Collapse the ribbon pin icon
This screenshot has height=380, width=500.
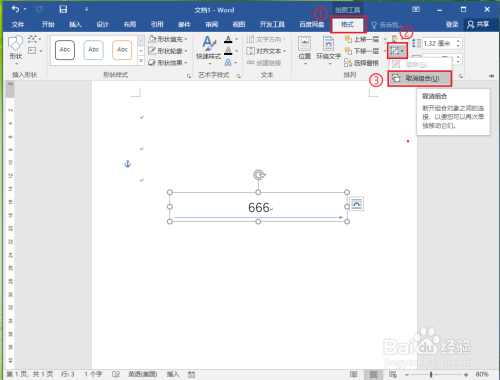[x=491, y=76]
